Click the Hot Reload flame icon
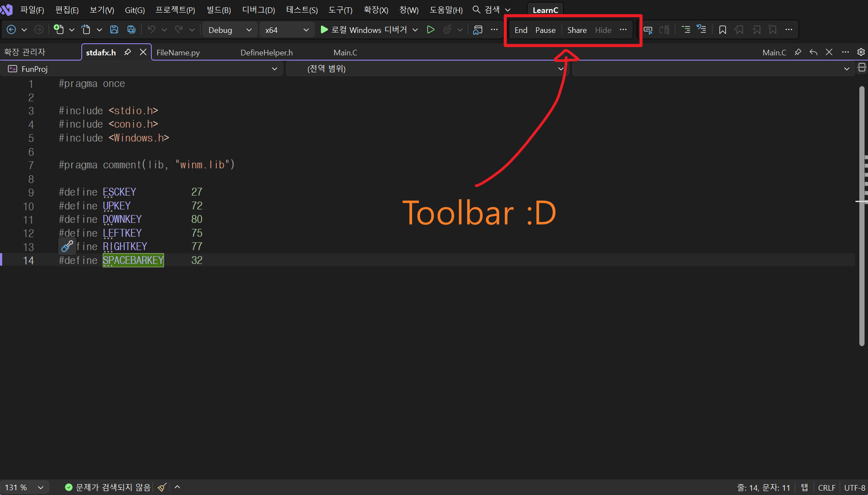 [x=448, y=29]
